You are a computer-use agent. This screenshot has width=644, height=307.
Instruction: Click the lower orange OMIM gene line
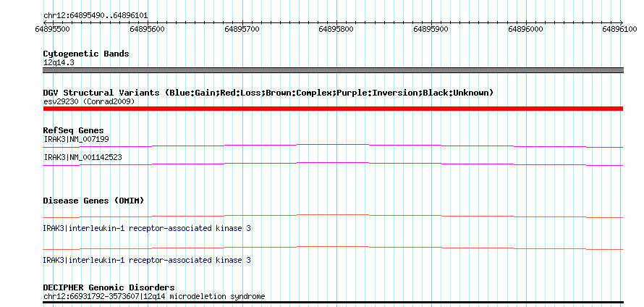pos(333,248)
